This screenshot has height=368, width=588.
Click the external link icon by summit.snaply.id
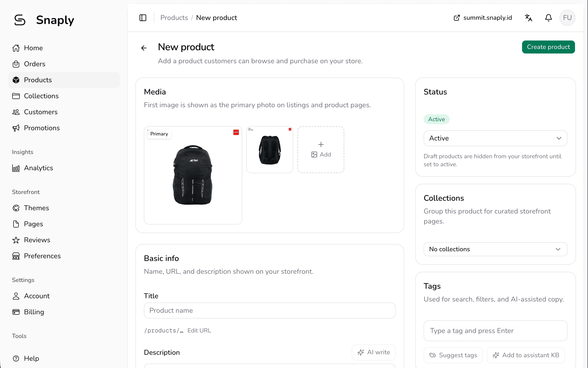pos(457,18)
